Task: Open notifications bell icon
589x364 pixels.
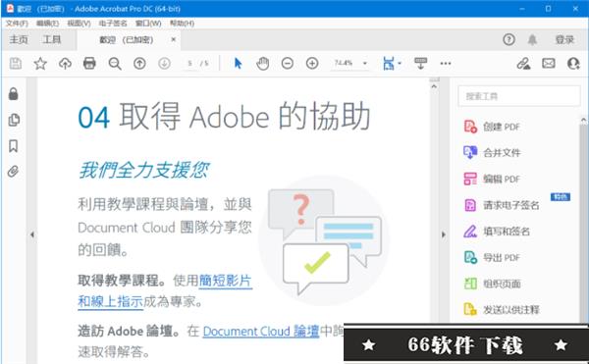Action: point(532,39)
